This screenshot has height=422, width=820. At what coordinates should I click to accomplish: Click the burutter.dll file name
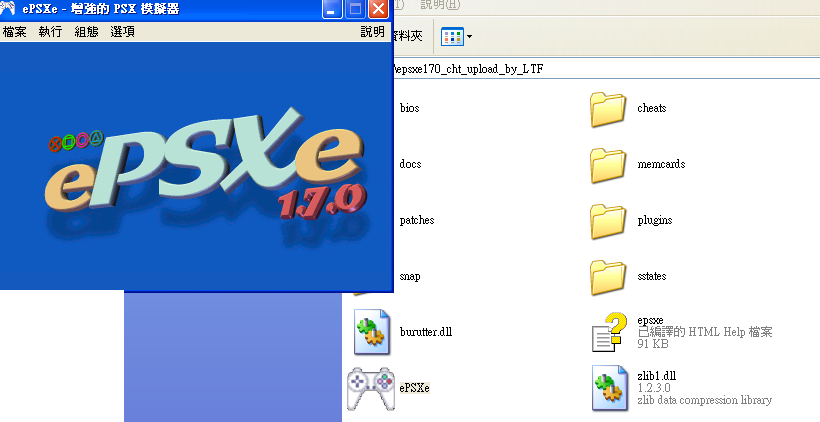[426, 332]
